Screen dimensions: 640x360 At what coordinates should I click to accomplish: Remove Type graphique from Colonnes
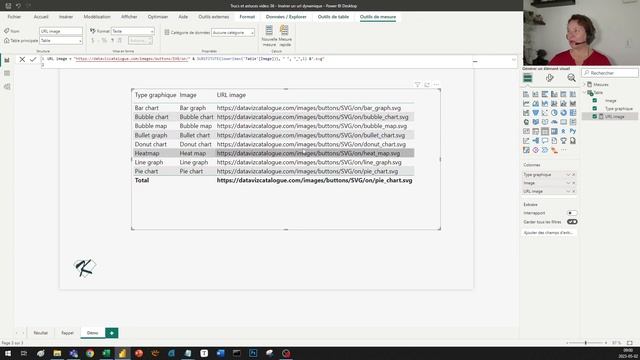tap(573, 175)
